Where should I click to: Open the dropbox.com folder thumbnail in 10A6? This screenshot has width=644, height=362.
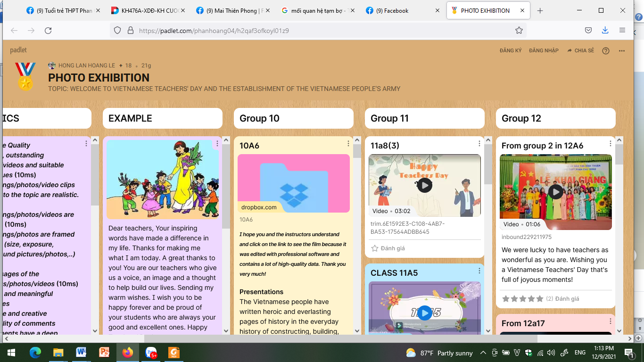coord(293,183)
